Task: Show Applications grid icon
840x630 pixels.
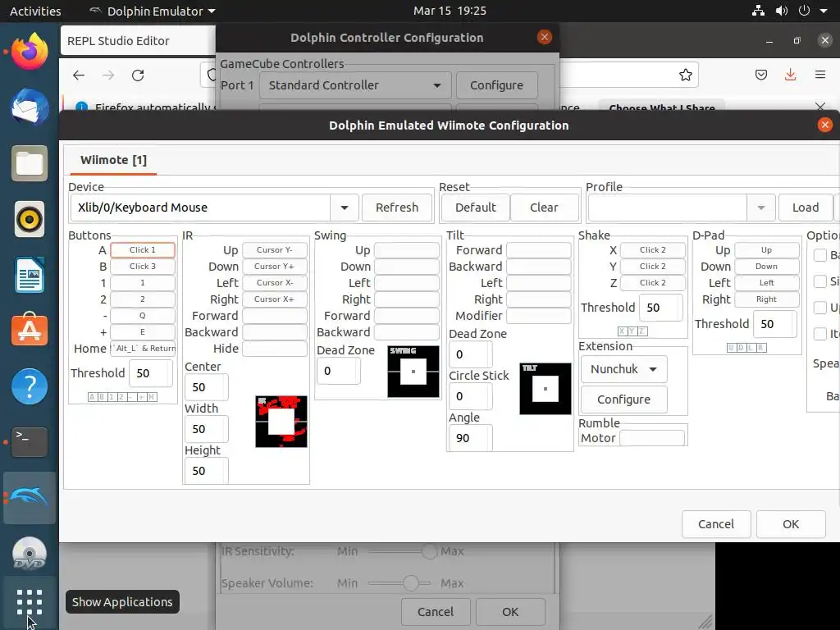Action: click(x=30, y=602)
